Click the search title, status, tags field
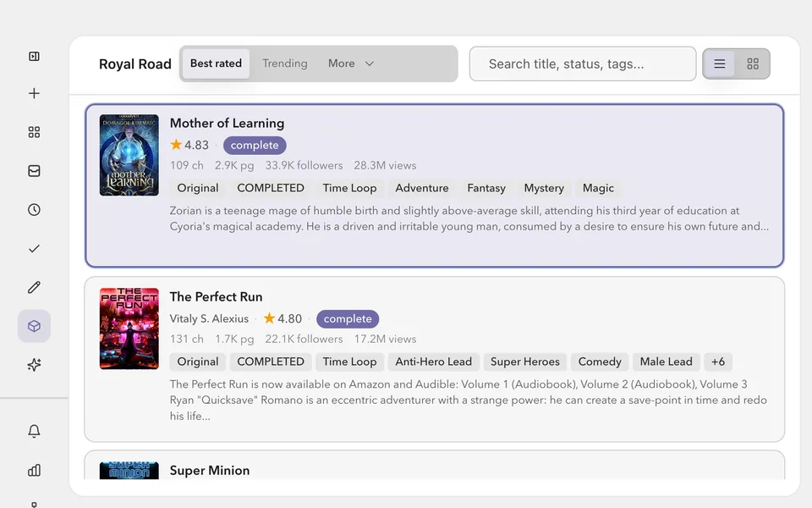Viewport: 812px width, 508px height. 583,63
